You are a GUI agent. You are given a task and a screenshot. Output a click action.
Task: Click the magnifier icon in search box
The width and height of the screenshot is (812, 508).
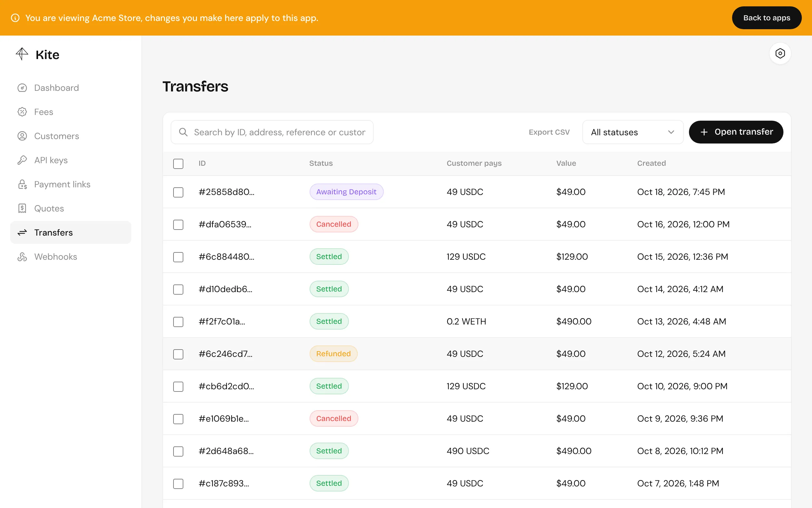point(183,132)
